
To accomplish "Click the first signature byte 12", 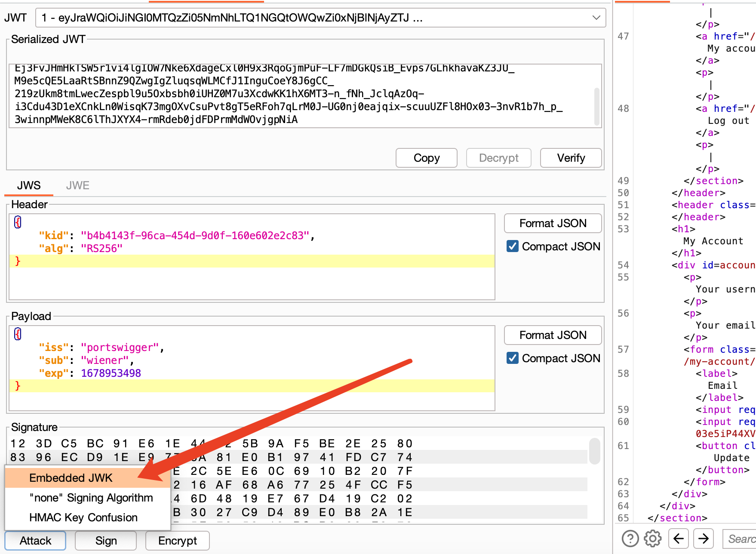I will [x=18, y=443].
